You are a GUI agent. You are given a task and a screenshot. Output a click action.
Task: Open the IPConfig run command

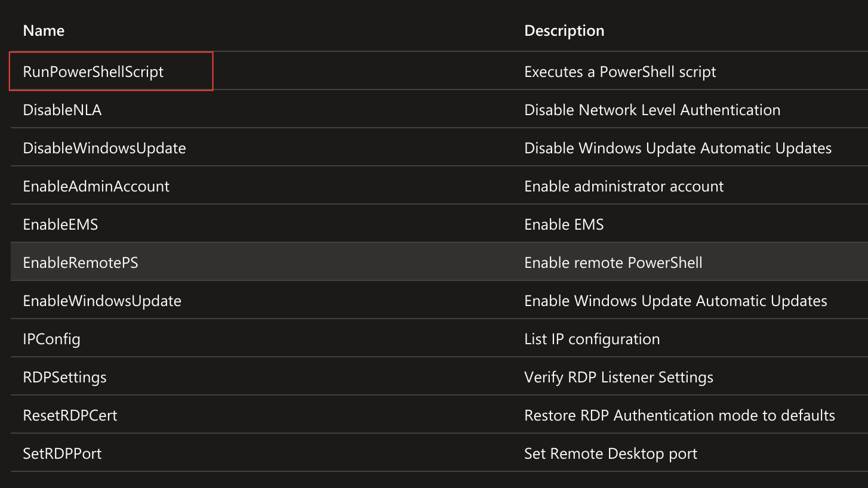51,339
